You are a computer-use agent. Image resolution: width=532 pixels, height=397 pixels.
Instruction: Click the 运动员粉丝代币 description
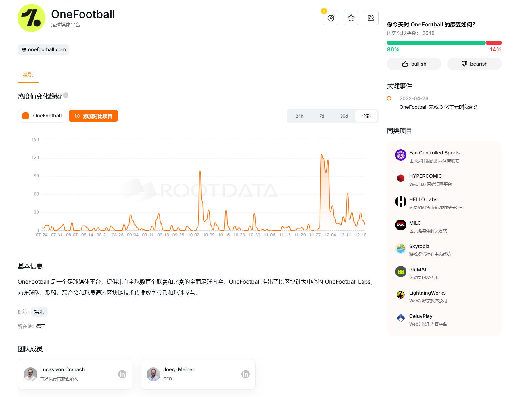[x=424, y=278]
